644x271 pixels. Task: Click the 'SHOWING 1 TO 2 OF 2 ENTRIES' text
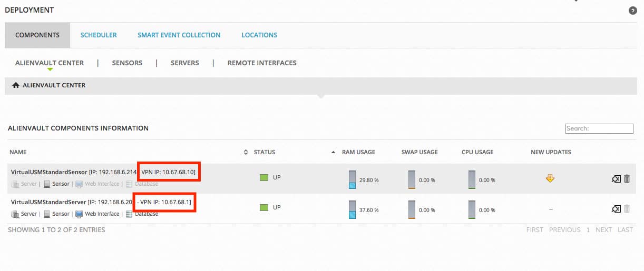57,230
